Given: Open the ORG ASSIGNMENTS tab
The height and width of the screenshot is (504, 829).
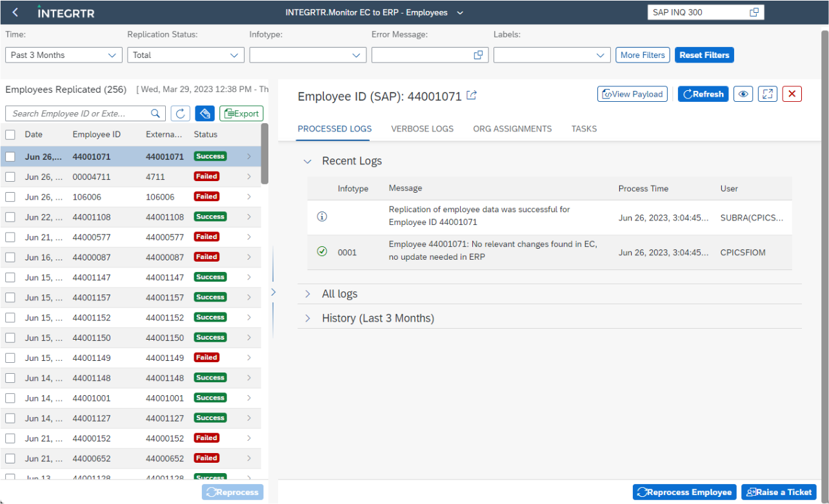Looking at the screenshot, I should pyautogui.click(x=512, y=129).
